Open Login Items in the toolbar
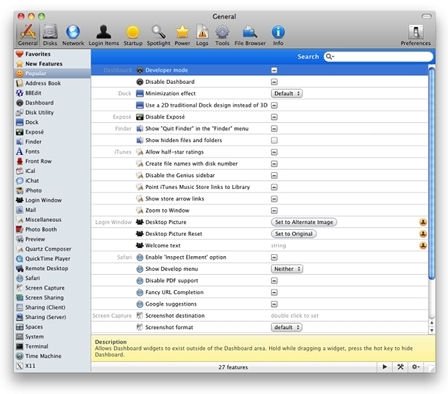Screen dimensions: 448x394 click(104, 35)
